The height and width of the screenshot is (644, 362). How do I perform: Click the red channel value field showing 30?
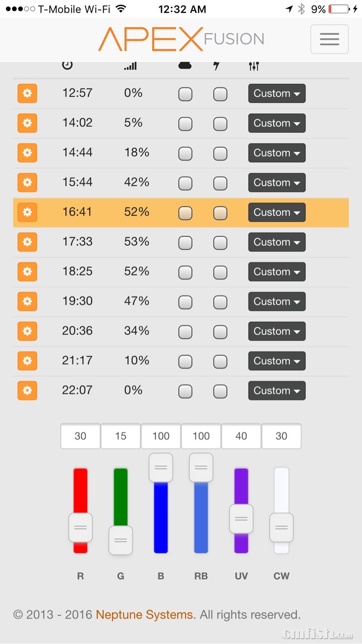(81, 436)
